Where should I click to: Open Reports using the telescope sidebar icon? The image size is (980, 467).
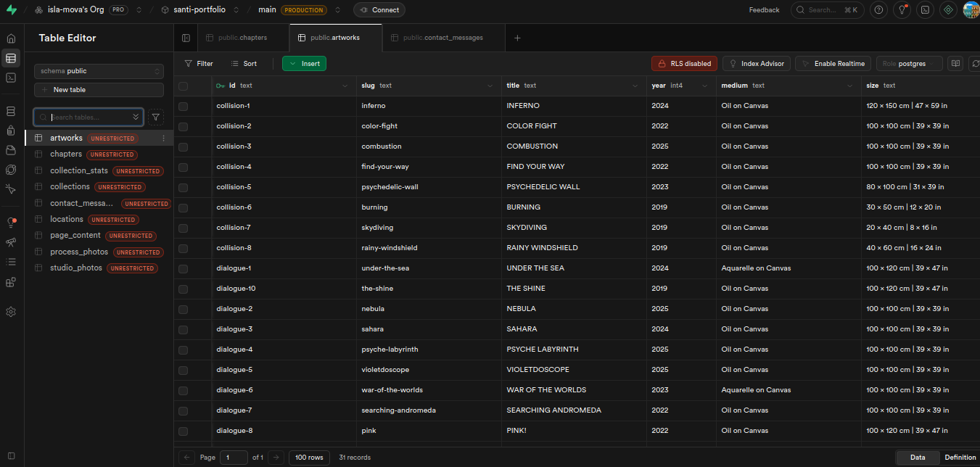pyautogui.click(x=11, y=242)
